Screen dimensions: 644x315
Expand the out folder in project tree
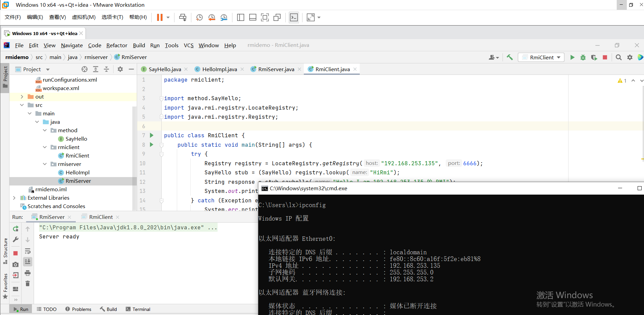point(22,97)
